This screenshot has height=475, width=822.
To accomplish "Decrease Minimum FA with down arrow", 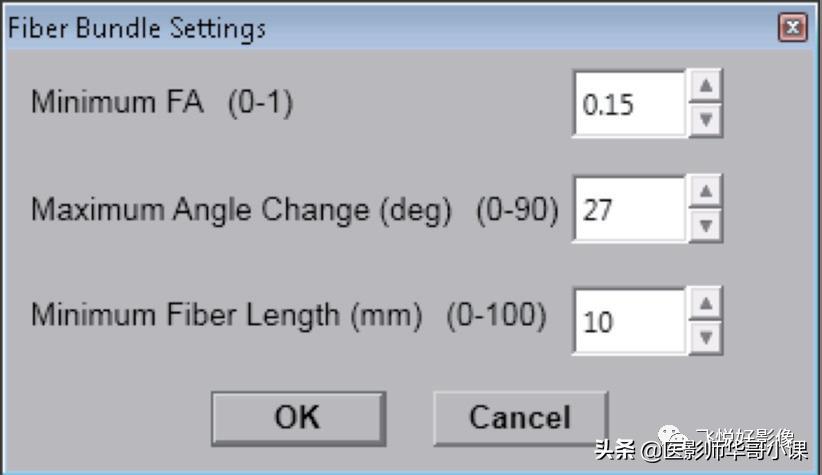I will (706, 120).
